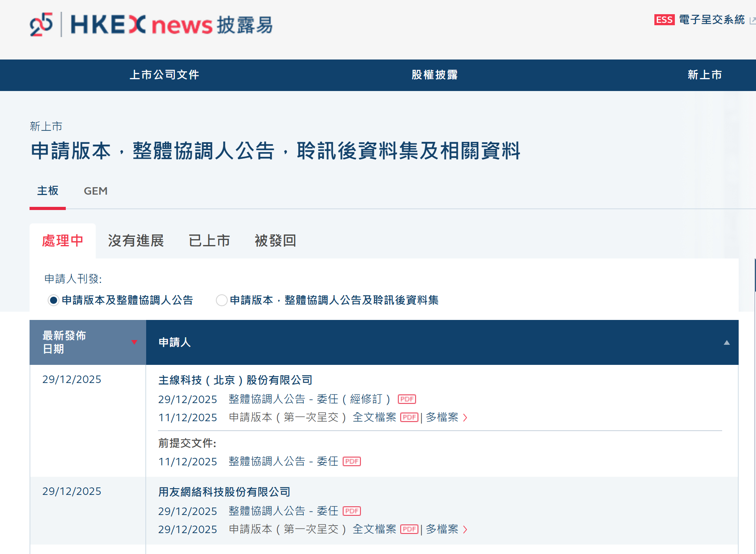Select 申請版本及整體協調人公告 radio button
The image size is (756, 554).
pos(54,300)
